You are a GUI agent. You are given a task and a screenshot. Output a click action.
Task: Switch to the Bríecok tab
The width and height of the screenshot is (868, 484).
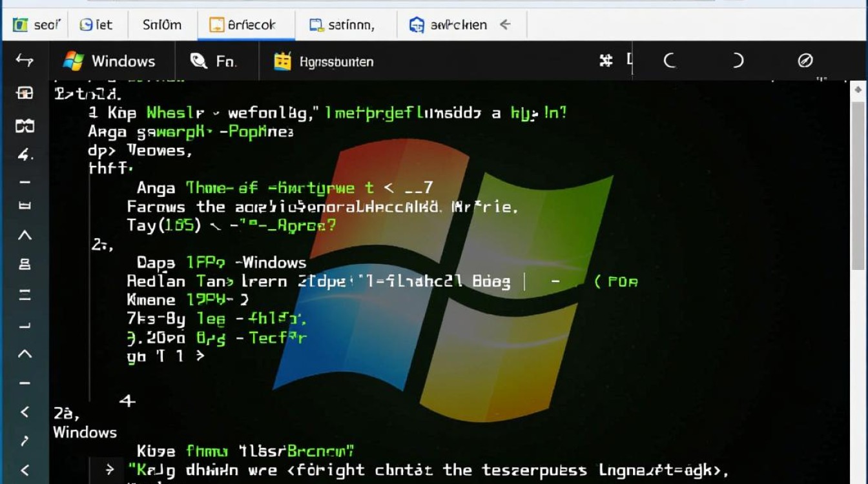point(243,25)
